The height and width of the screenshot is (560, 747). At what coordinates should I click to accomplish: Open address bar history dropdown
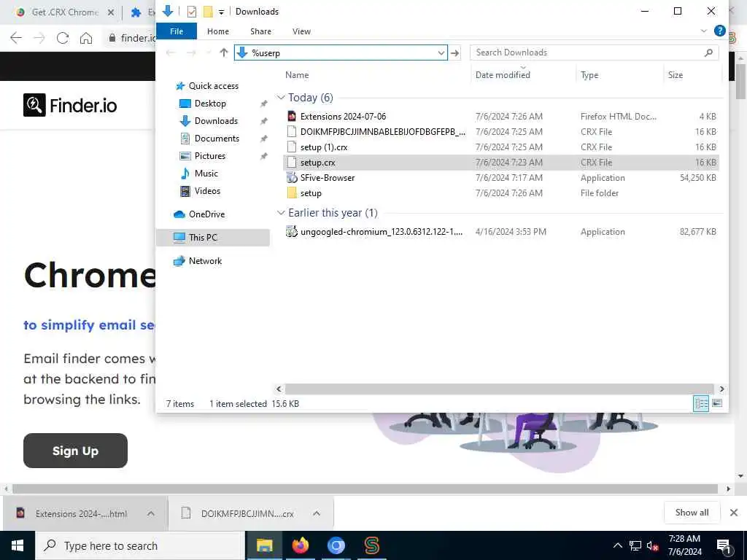click(x=441, y=52)
